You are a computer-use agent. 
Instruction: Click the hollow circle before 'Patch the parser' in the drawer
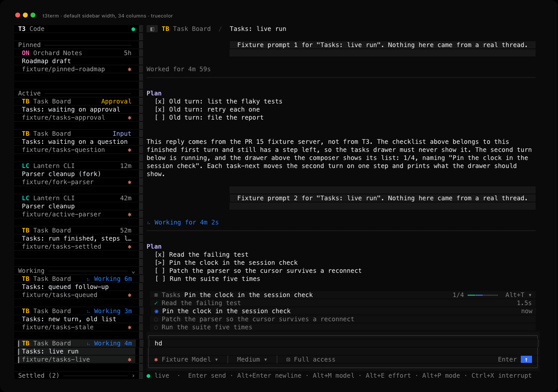pyautogui.click(x=156, y=319)
